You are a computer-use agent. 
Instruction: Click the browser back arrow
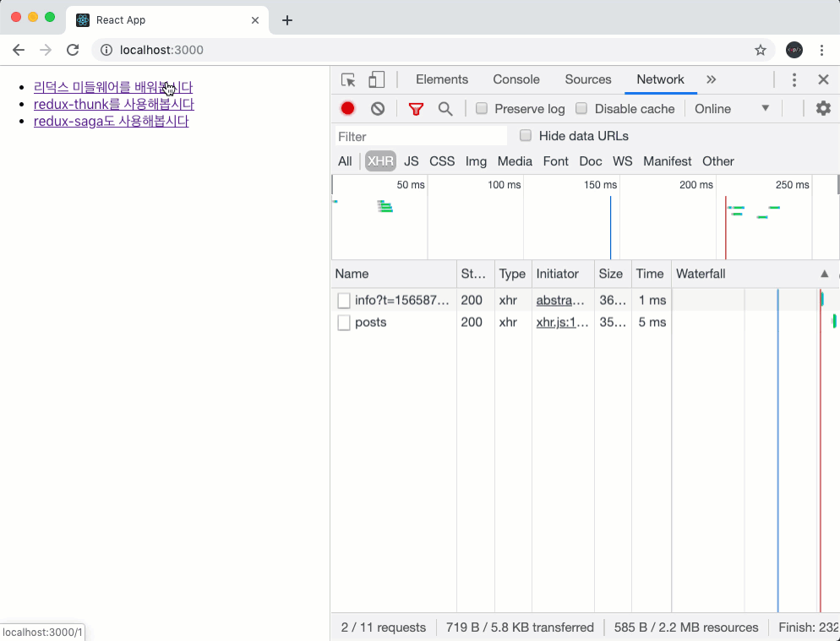(19, 51)
